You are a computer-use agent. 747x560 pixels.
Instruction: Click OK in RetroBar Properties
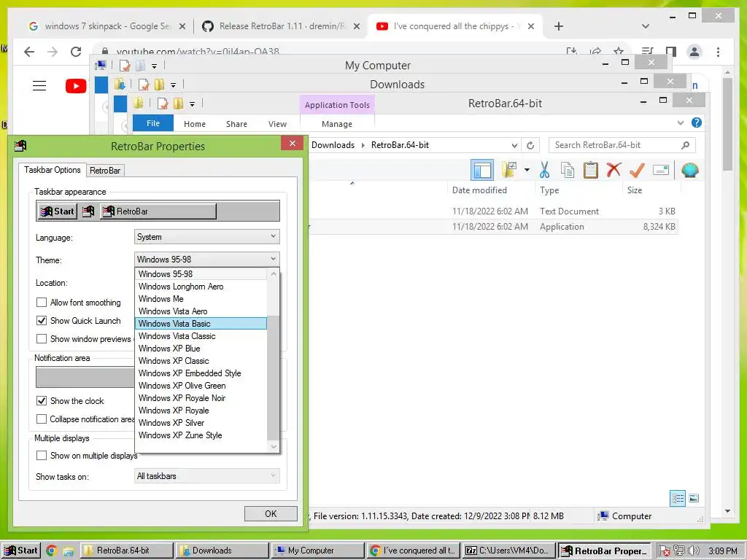click(271, 514)
